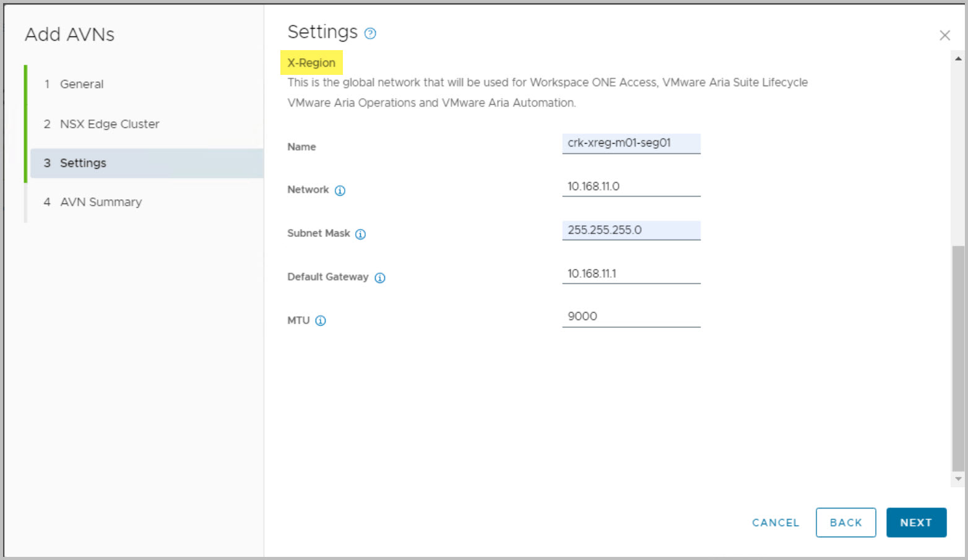The width and height of the screenshot is (968, 560).
Task: Open the NSX Edge Cluster step
Action: click(x=109, y=124)
